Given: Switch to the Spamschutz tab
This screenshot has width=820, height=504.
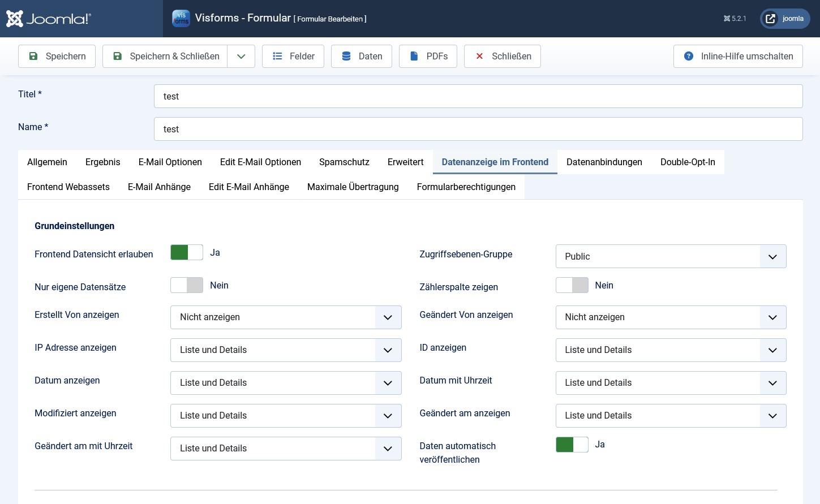Looking at the screenshot, I should tap(344, 162).
